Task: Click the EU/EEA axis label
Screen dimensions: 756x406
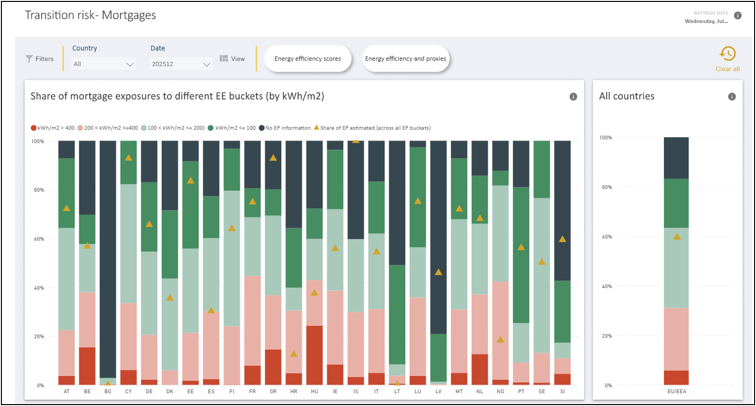Action: pyautogui.click(x=677, y=392)
